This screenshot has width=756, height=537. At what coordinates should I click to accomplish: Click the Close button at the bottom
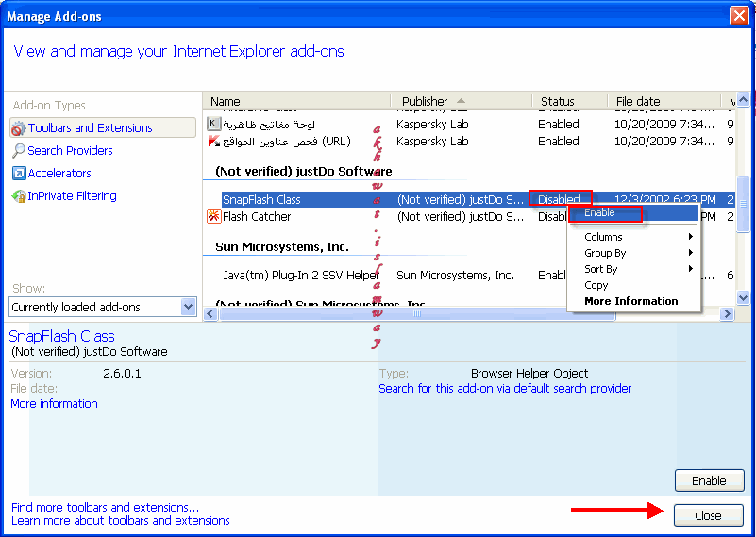(x=708, y=515)
